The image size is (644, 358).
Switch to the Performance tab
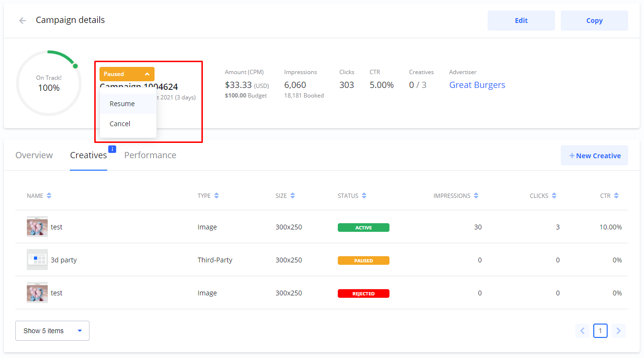[x=150, y=155]
